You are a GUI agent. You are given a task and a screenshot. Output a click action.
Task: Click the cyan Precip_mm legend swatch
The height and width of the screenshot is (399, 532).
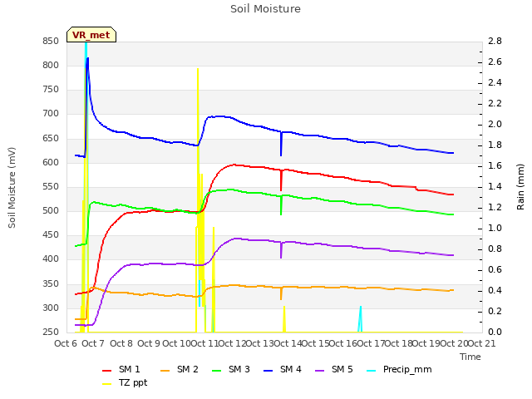point(372,371)
